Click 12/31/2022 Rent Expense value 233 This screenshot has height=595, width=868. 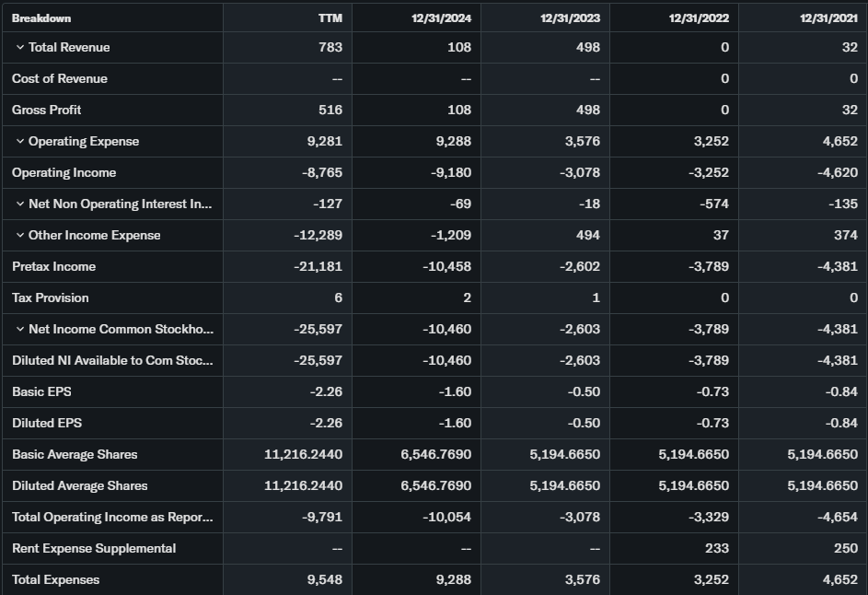716,549
